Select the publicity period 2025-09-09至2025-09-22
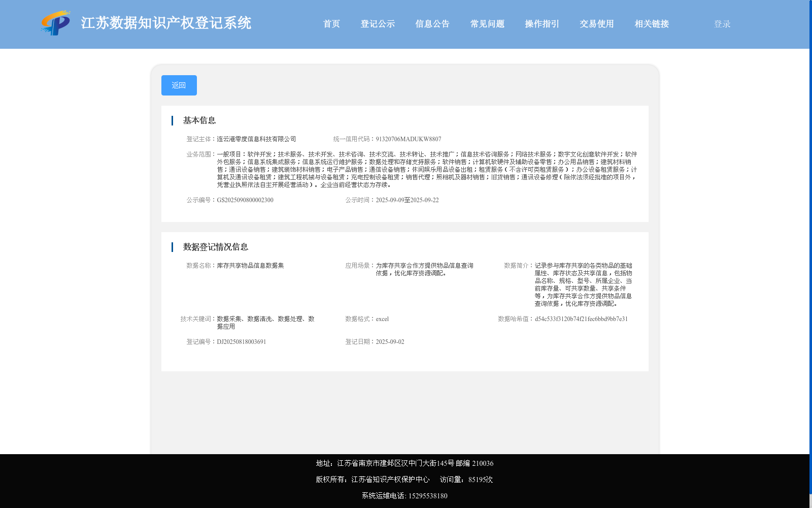 (408, 200)
